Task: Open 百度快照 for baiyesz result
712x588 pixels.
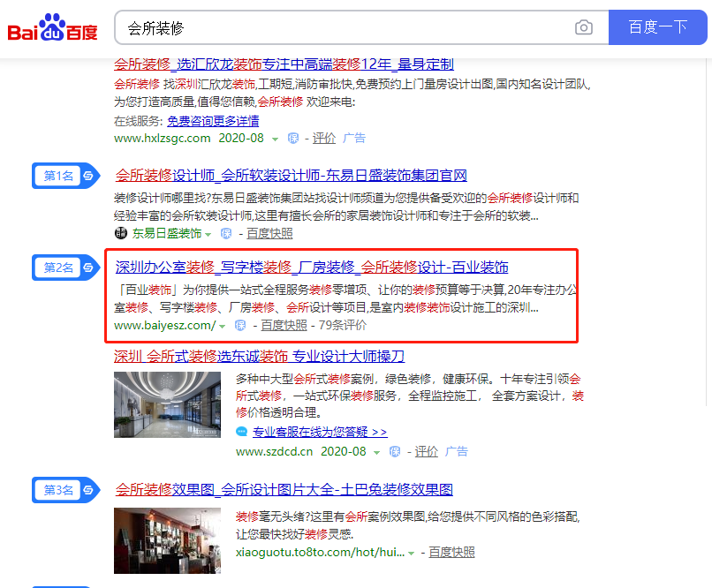Action: pyautogui.click(x=284, y=325)
